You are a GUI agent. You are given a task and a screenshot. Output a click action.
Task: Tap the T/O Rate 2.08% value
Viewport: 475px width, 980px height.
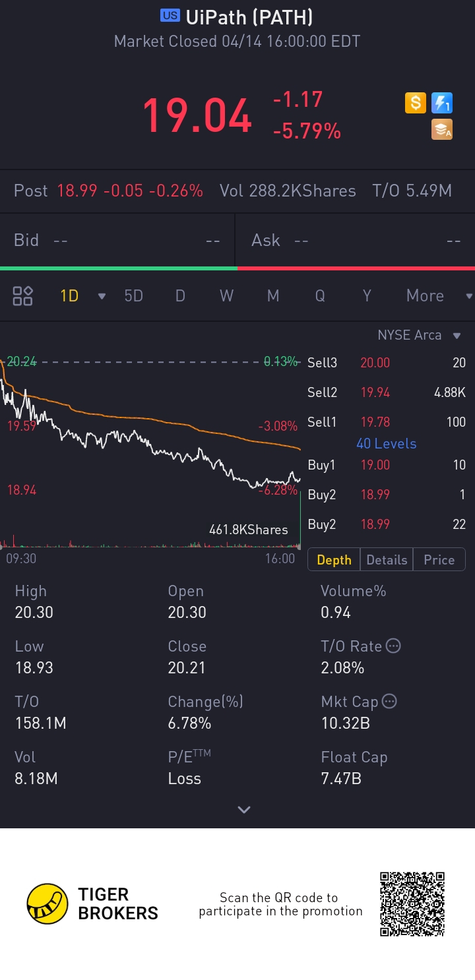pos(342,668)
